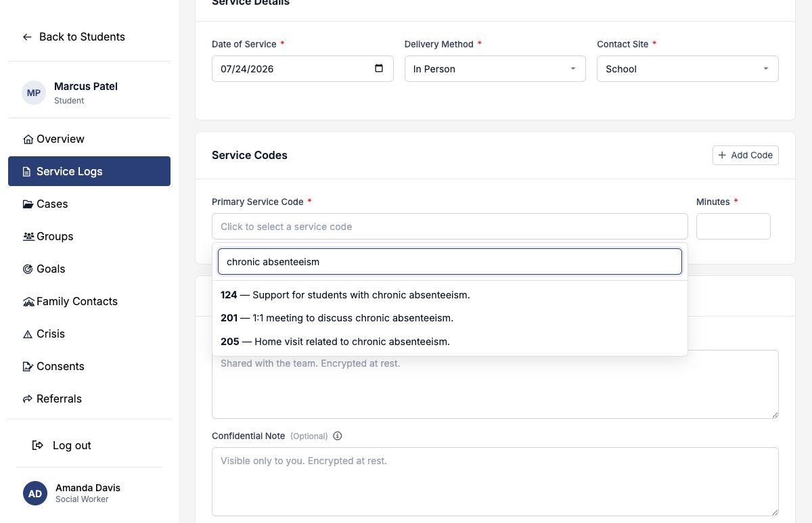Open the Contact Site dropdown

pyautogui.click(x=687, y=69)
